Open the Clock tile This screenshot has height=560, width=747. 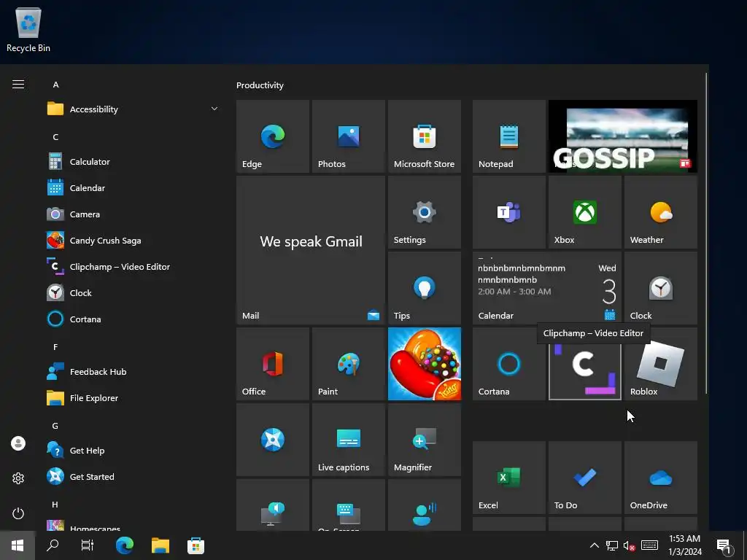[x=661, y=288]
